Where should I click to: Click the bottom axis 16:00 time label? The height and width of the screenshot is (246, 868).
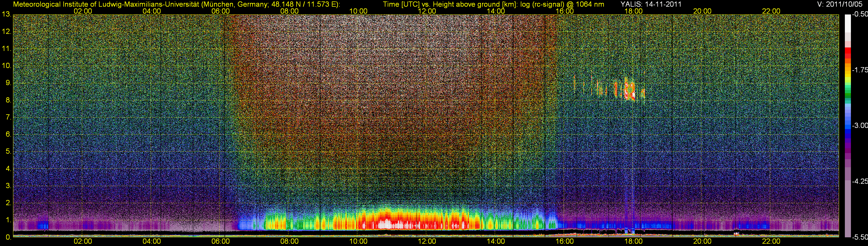(565, 241)
